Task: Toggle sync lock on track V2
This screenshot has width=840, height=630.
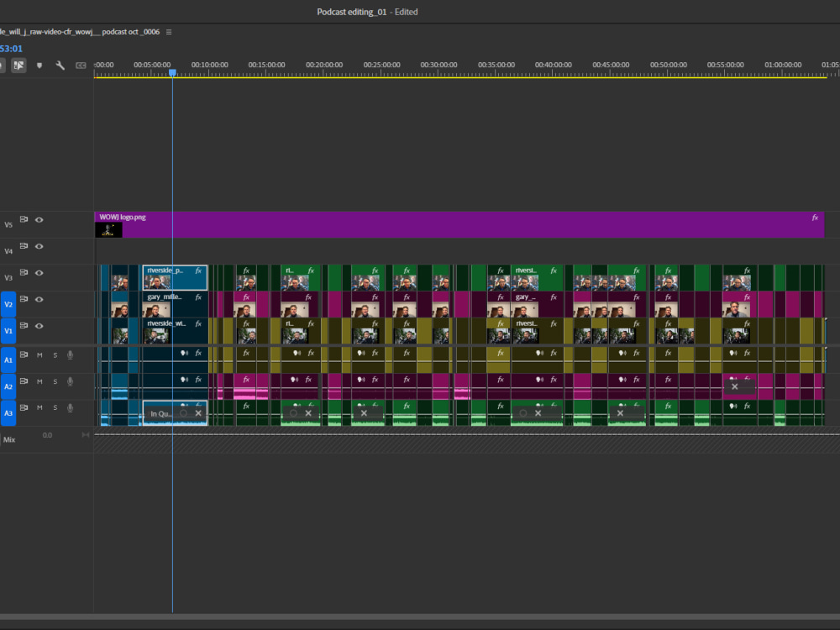Action: (x=24, y=299)
